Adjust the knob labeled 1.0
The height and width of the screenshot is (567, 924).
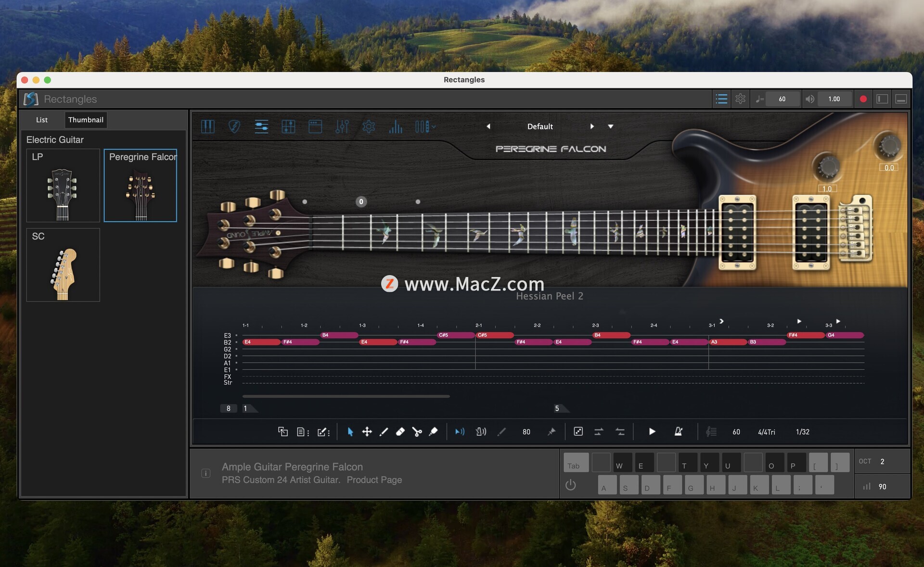click(828, 167)
